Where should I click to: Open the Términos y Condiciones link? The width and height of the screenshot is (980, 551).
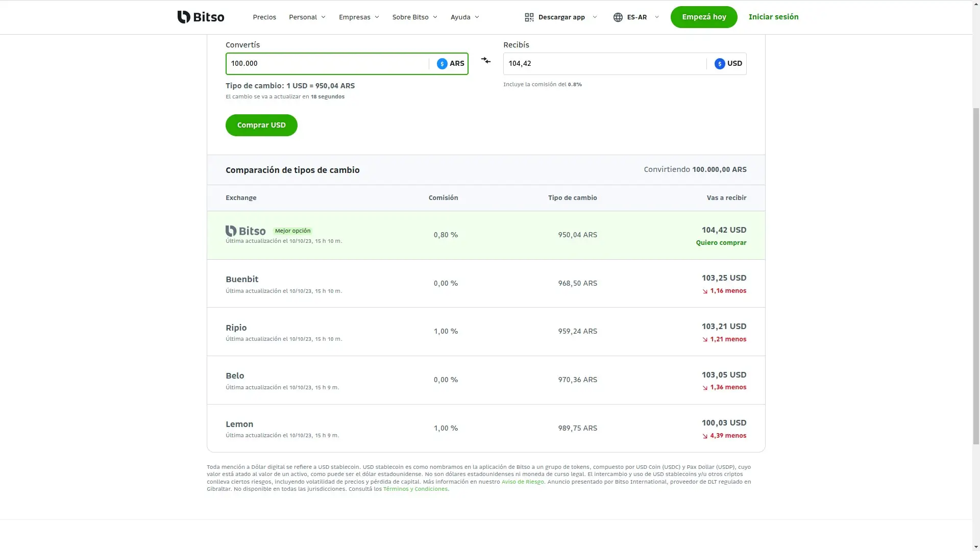415,489
